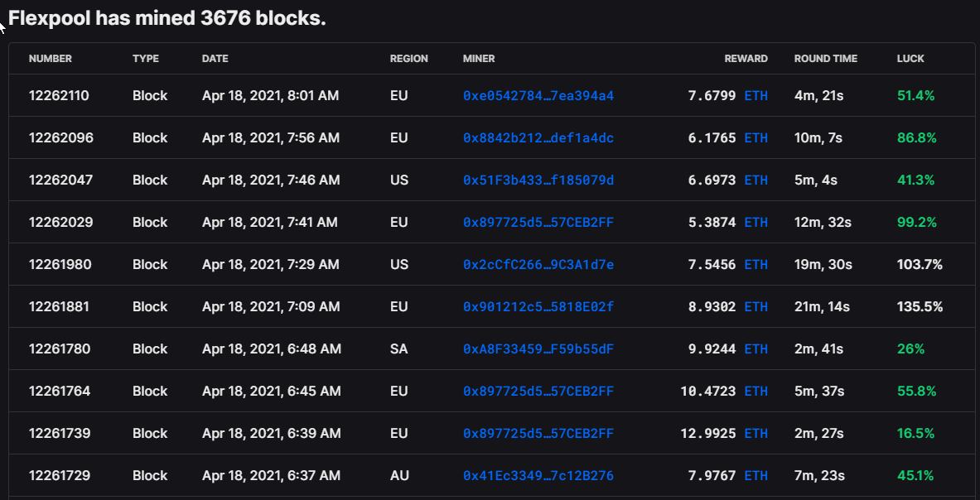The height and width of the screenshot is (500, 980).
Task: Open miner link 0x51F3b433…f185079d
Action: pyautogui.click(x=538, y=180)
